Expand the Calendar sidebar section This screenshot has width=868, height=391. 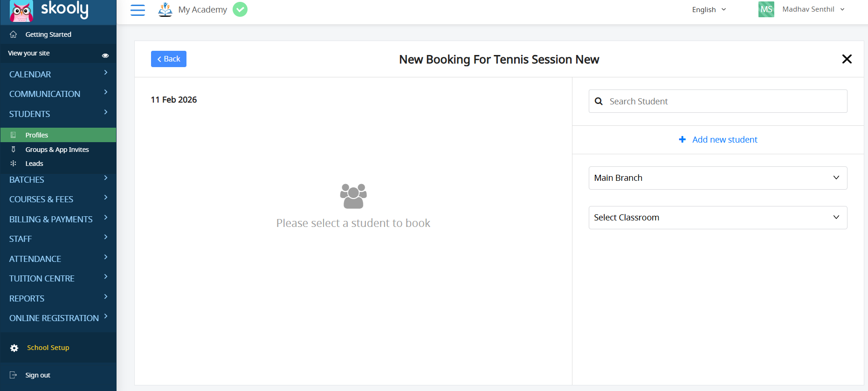tap(58, 74)
